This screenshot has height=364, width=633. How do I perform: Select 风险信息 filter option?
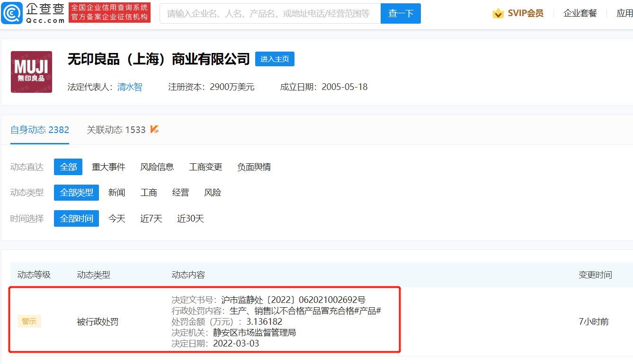(157, 167)
